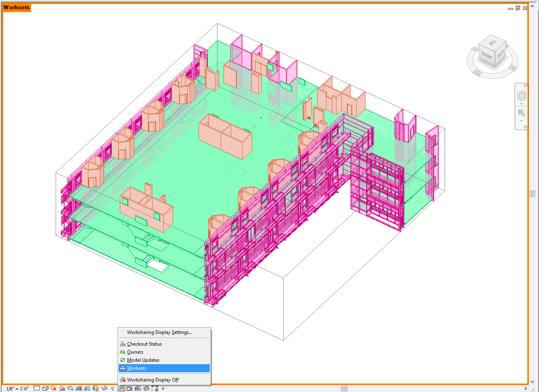Click the Reveal Constraints icon
Screen dimensions: 539x392
(x=155, y=388)
